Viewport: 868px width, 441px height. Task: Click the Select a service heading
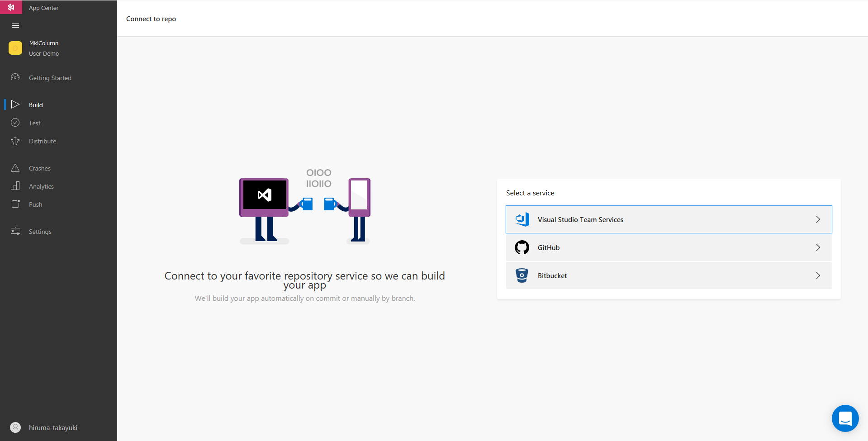point(530,193)
